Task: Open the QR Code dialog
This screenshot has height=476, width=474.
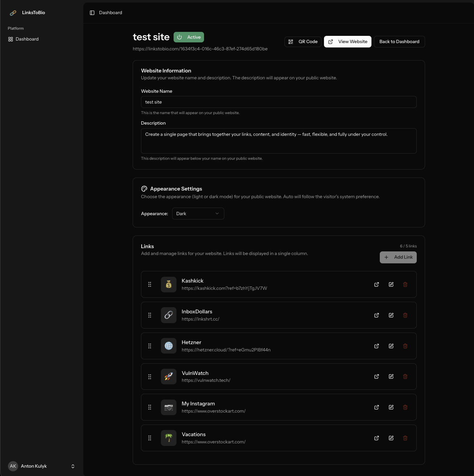Action: pos(303,41)
